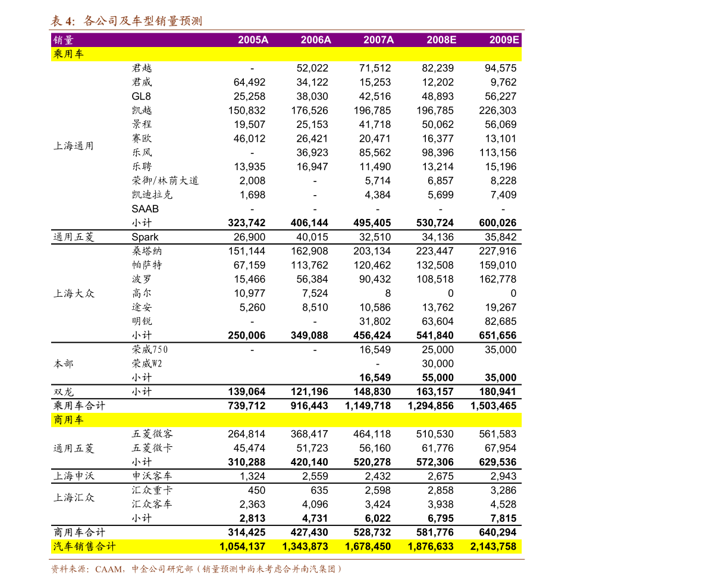Image resolution: width=728 pixels, height=586 pixels.
Task: Click the 上海通用 company label
Action: click(x=74, y=146)
